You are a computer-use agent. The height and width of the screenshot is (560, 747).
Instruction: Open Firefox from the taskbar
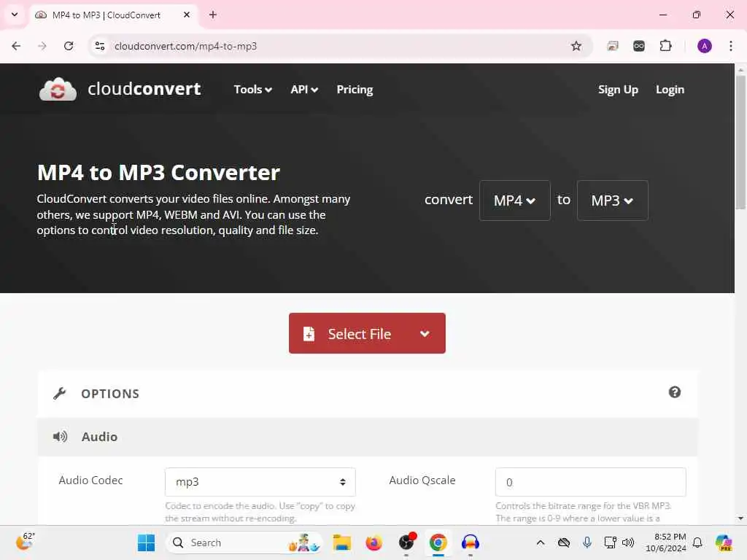(374, 542)
